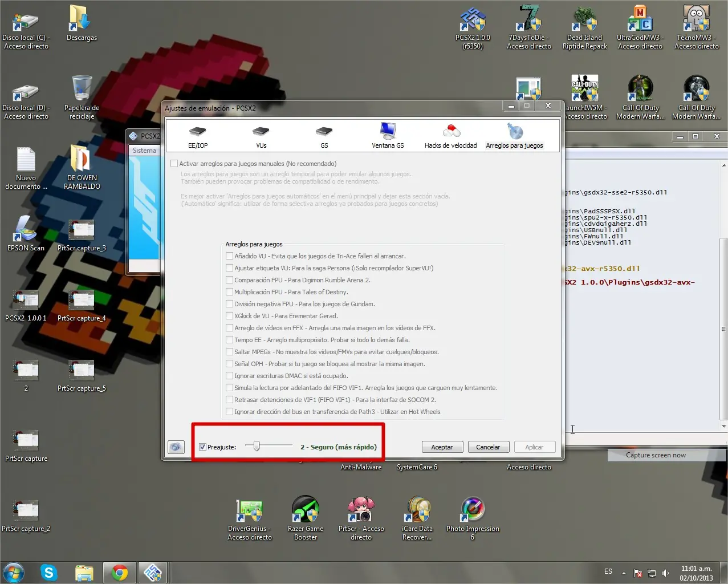The image size is (728, 584).
Task: Check Multiplicación FPU Tales of Destiny option
Action: click(x=229, y=292)
